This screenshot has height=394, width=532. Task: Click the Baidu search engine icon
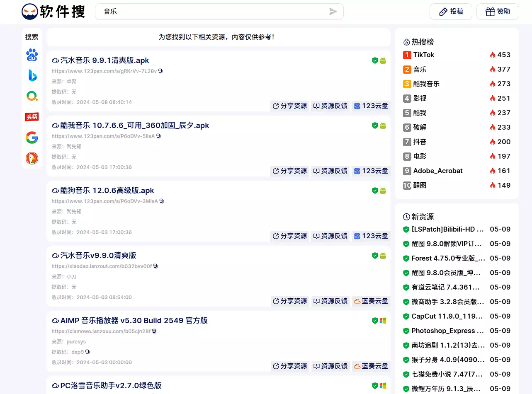click(32, 55)
